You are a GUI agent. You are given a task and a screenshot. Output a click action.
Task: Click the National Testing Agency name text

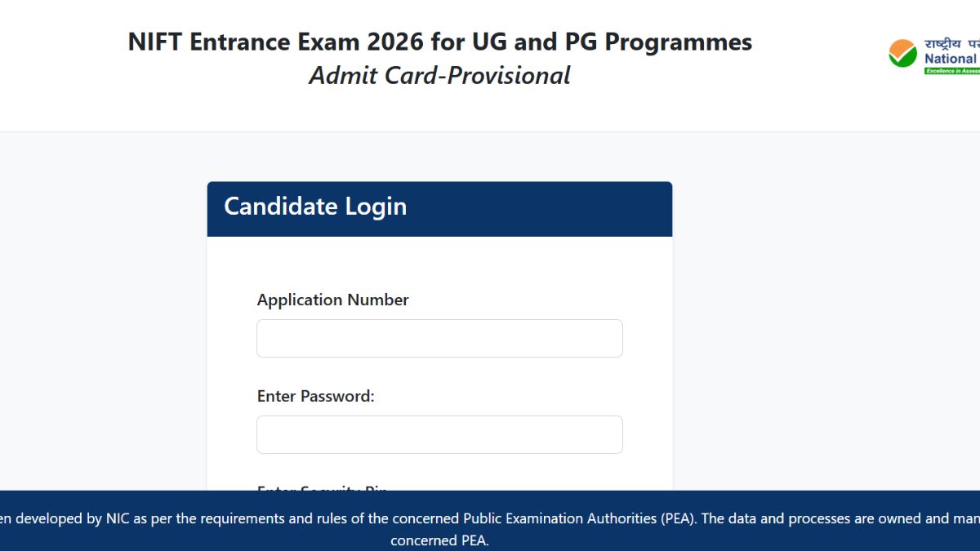950,59
